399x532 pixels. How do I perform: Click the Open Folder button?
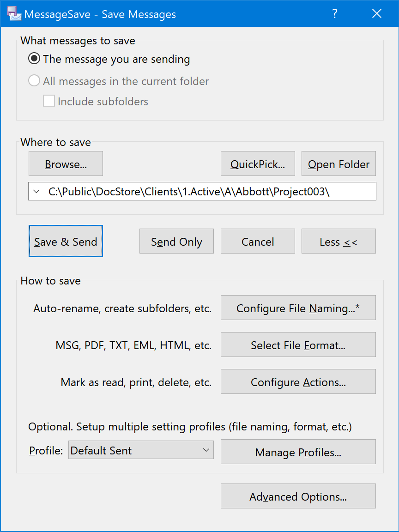pyautogui.click(x=339, y=164)
